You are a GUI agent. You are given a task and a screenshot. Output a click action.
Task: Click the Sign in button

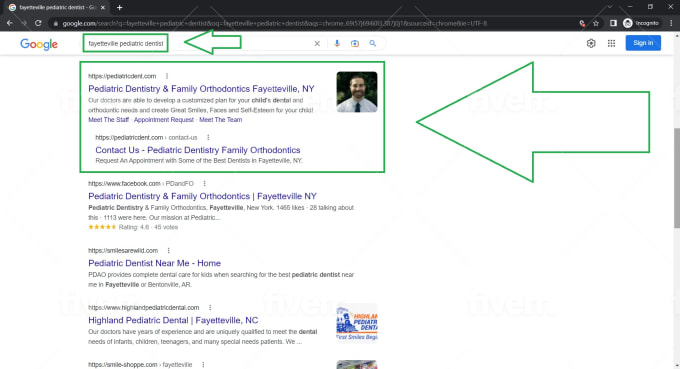[x=643, y=43]
